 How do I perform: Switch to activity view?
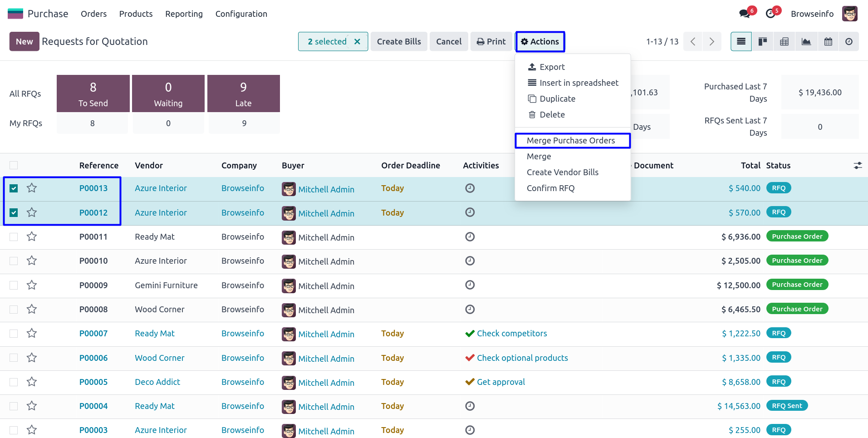point(849,42)
